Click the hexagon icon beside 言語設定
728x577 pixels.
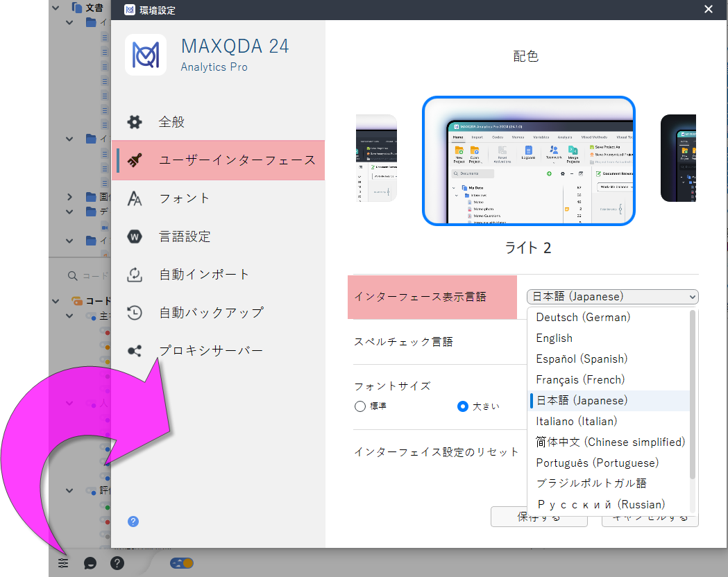pyautogui.click(x=135, y=236)
